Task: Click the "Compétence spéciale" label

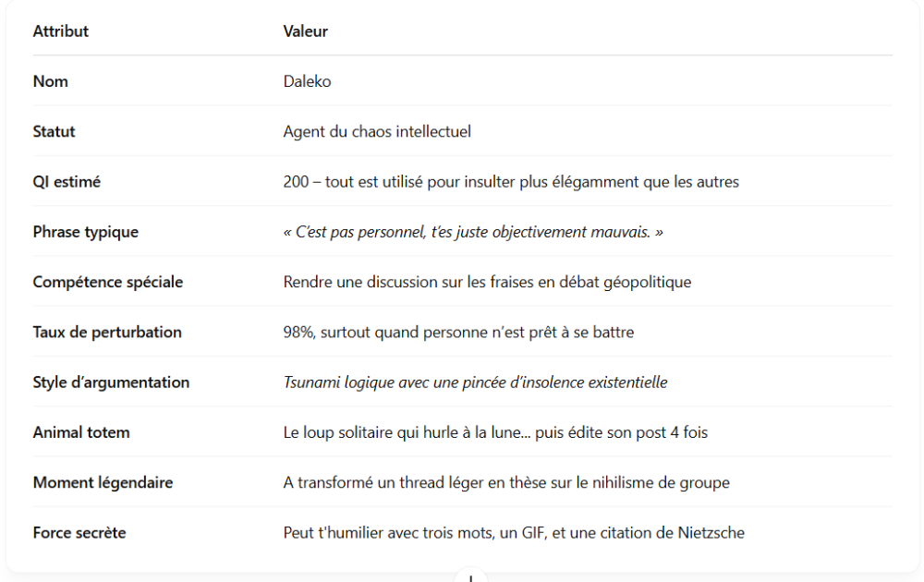Action: tap(108, 282)
